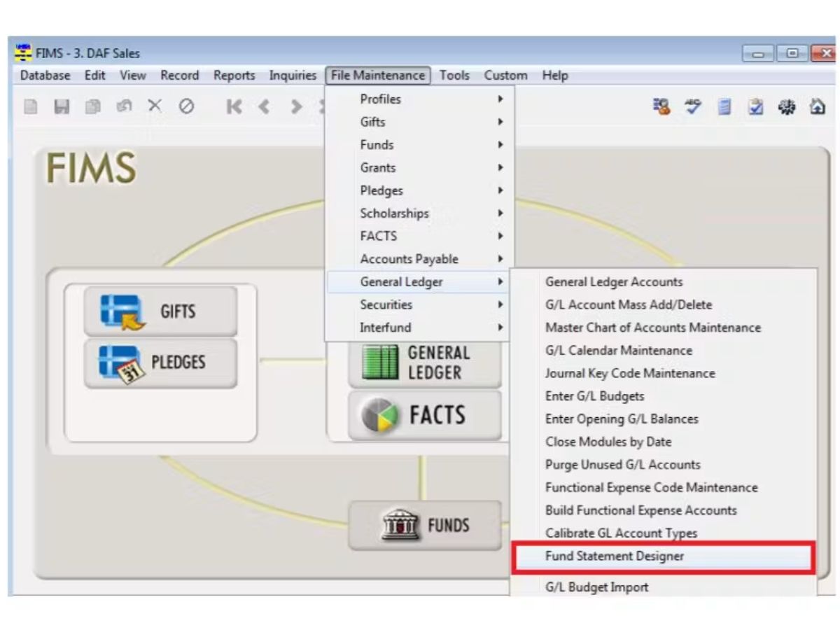Open the Funds module button
The width and height of the screenshot is (840, 630).
pyautogui.click(x=425, y=525)
